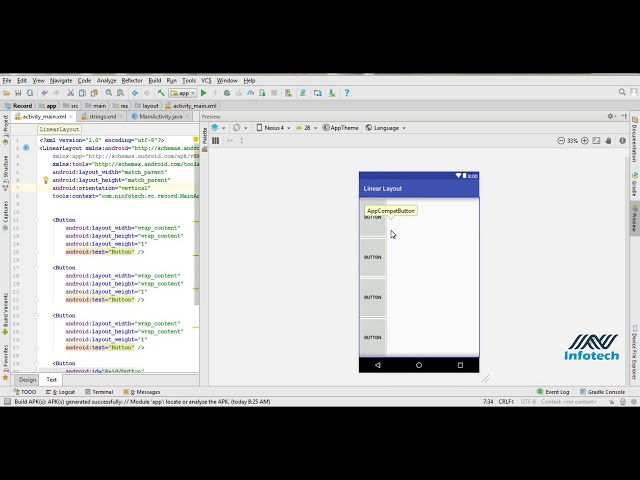
Task: Switch to the Design editor tab
Action: click(27, 380)
